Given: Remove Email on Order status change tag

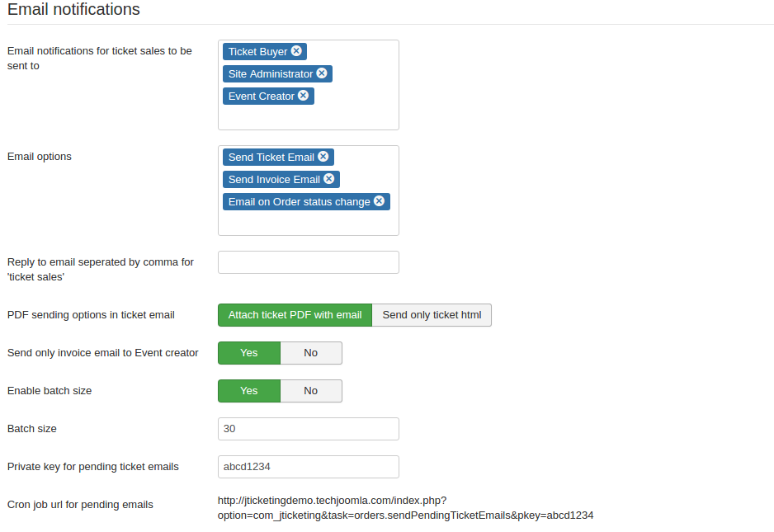Looking at the screenshot, I should [x=379, y=201].
